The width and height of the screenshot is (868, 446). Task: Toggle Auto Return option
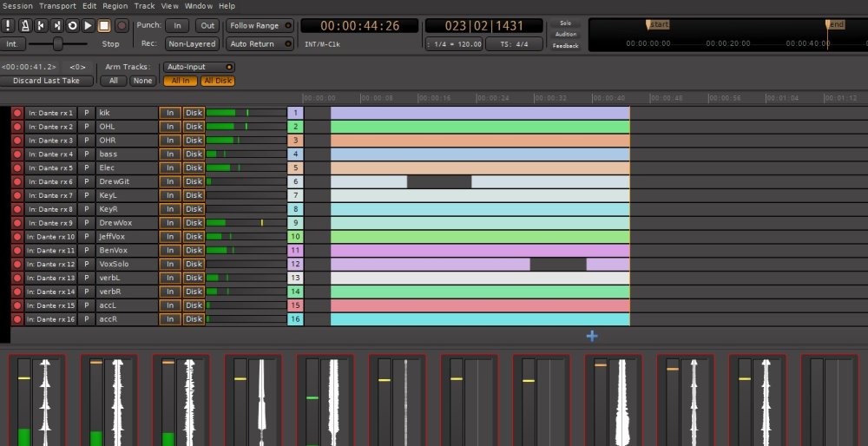point(260,43)
